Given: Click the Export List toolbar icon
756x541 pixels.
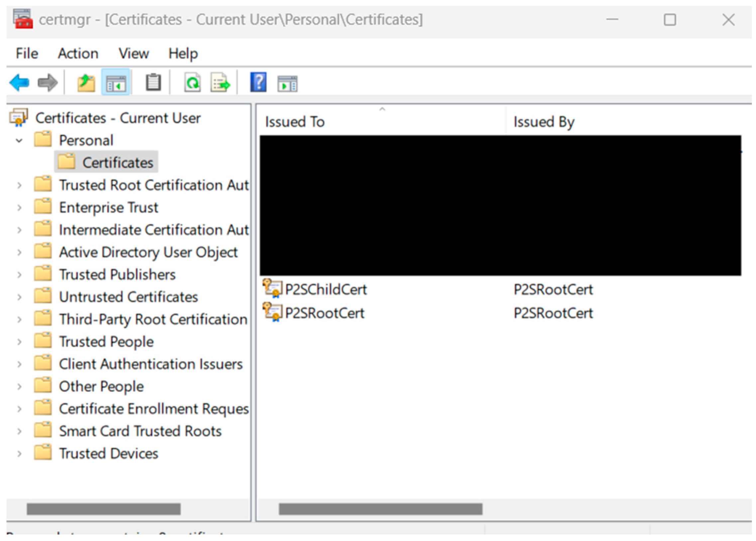Looking at the screenshot, I should tap(220, 82).
